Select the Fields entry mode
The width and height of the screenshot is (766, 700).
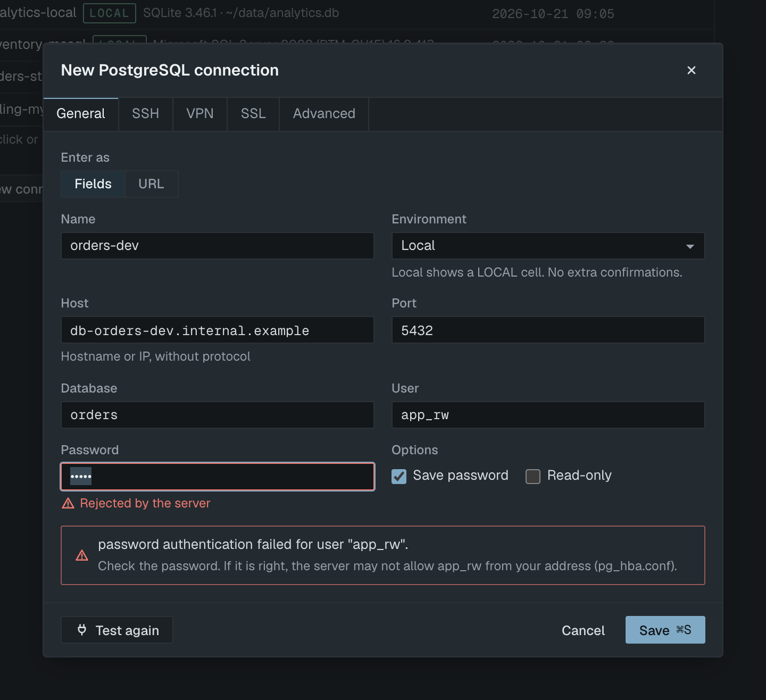[x=93, y=184]
